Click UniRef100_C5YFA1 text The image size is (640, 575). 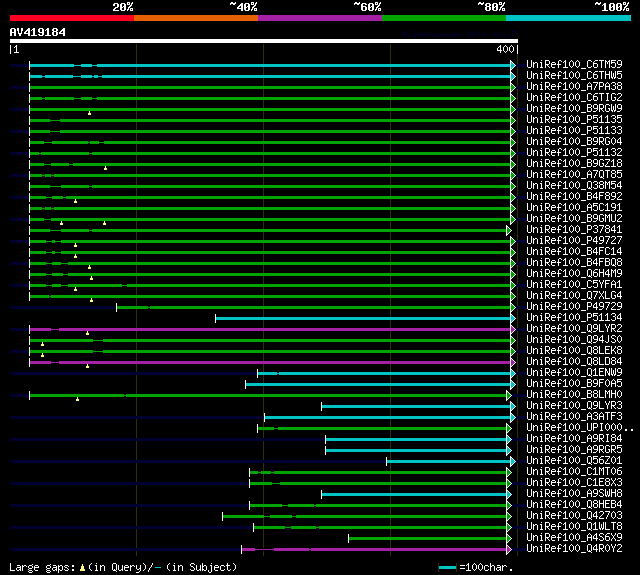coord(574,284)
